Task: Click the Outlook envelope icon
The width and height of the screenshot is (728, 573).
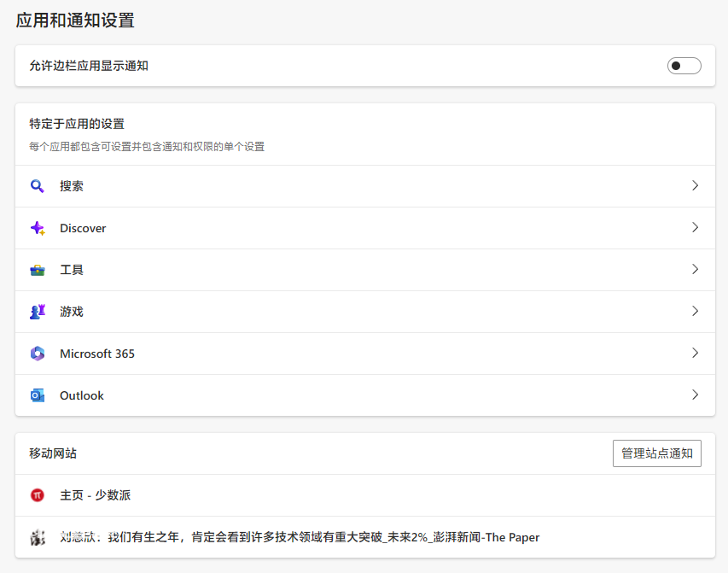Action: pyautogui.click(x=38, y=395)
